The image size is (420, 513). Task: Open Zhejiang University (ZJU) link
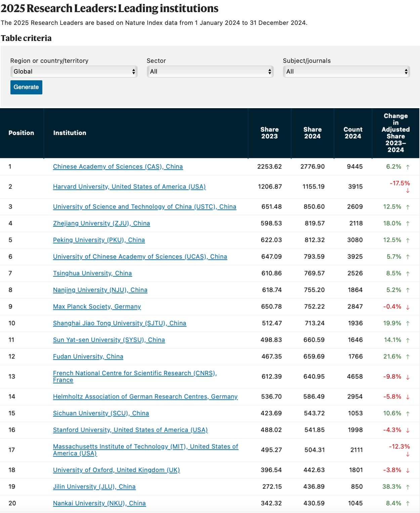(101, 223)
